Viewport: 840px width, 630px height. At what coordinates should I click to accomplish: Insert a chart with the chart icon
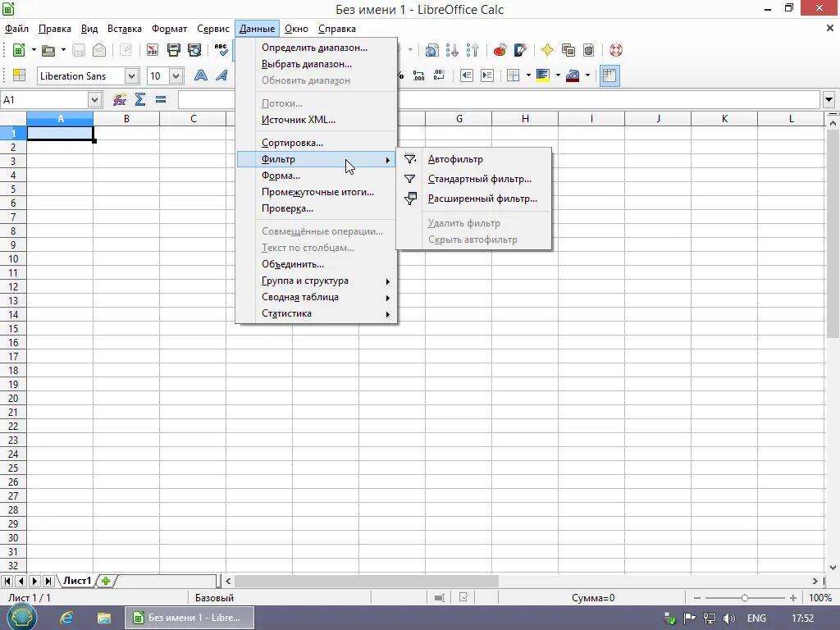[500, 50]
